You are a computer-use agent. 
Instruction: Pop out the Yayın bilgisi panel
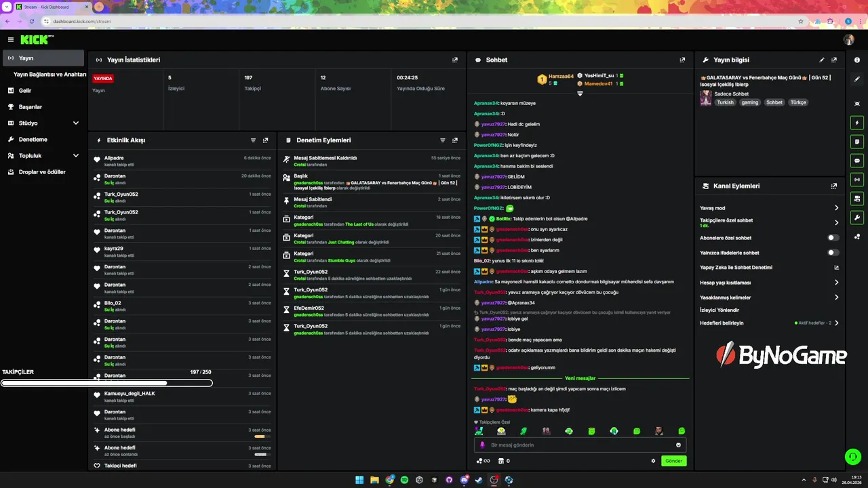pos(834,60)
